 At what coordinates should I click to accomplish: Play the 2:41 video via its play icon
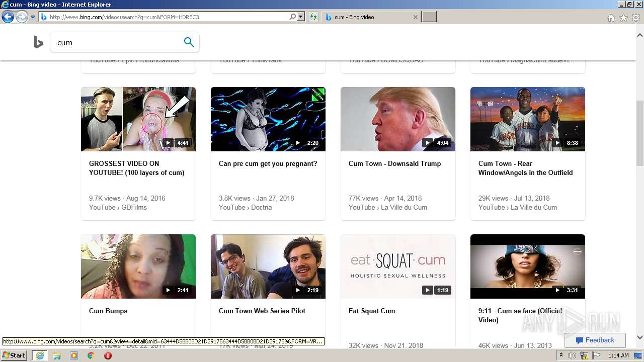coord(168,290)
